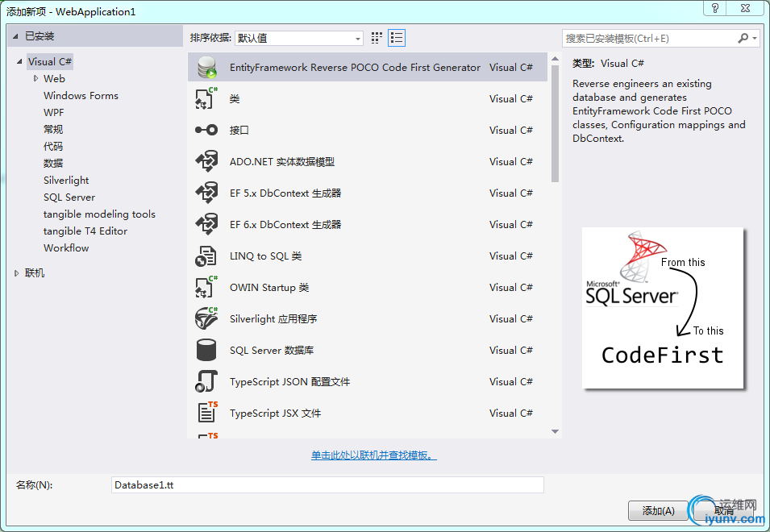The height and width of the screenshot is (532, 770).
Task: Select the '类' class template row
Action: tap(368, 98)
